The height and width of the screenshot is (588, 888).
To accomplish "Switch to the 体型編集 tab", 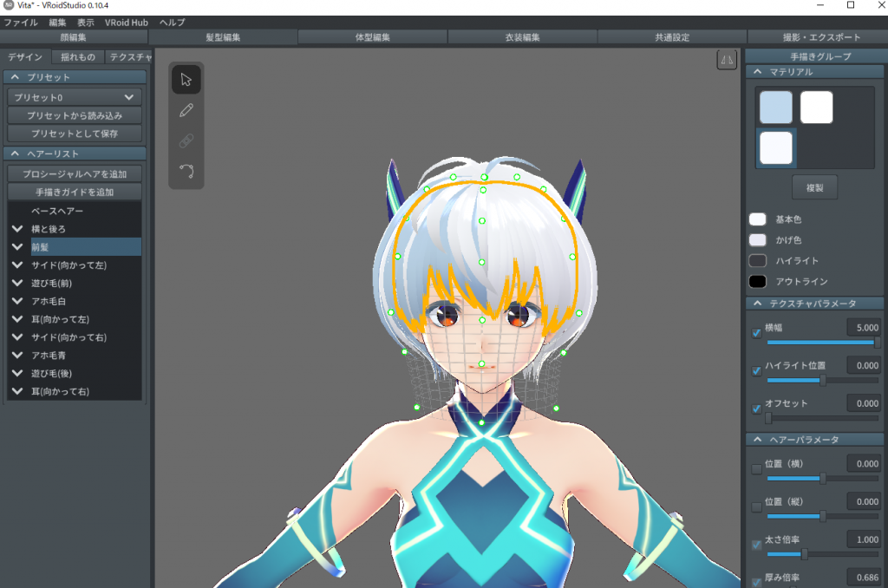I will pyautogui.click(x=373, y=37).
